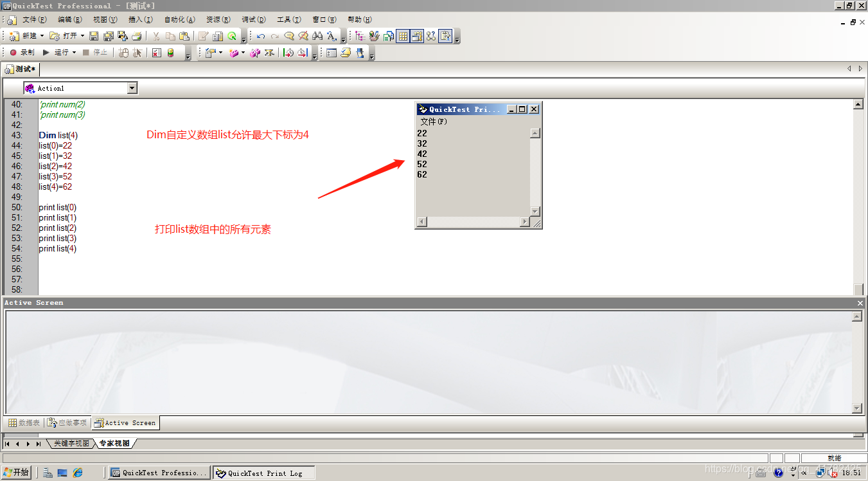Viewport: 868px width, 481px height.
Task: Open the 工具(T) menu
Action: (x=289, y=20)
